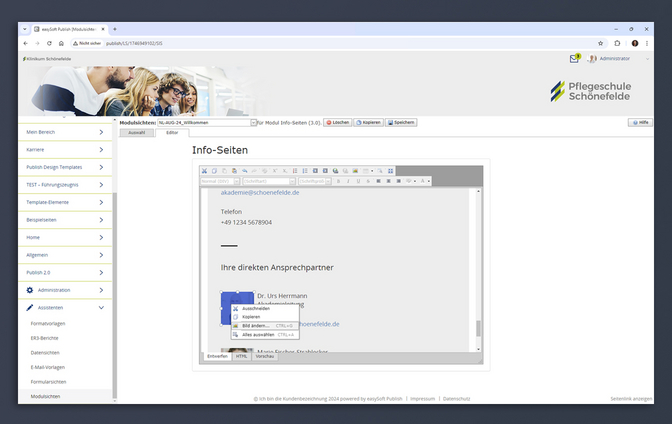Toggle italic formatting in the editor
Viewport: 672px width, 424px height.
pyautogui.click(x=347, y=181)
